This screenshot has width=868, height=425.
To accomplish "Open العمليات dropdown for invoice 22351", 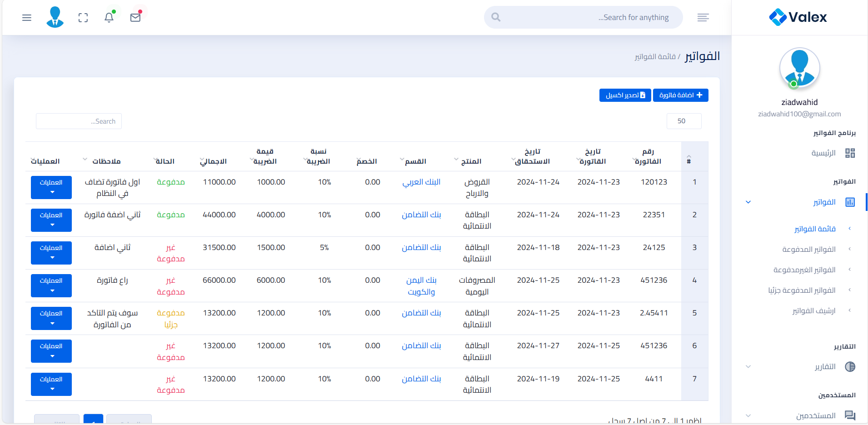I will pyautogui.click(x=51, y=220).
